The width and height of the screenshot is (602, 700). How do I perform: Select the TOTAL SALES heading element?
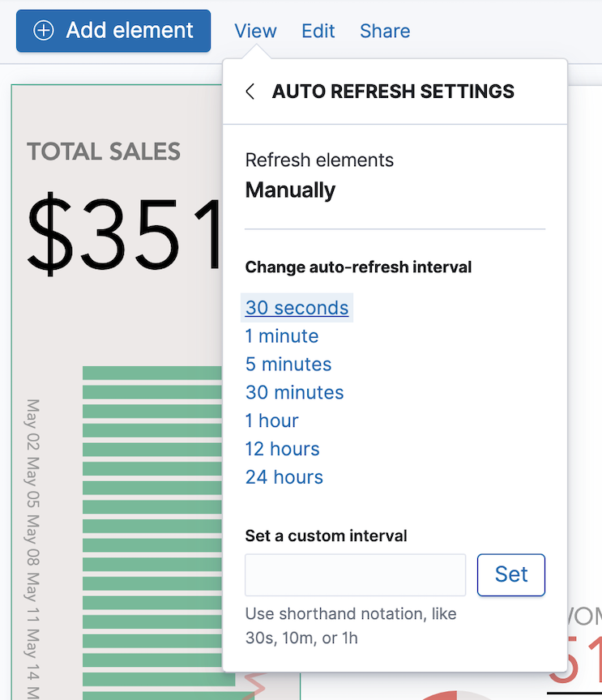point(104,152)
